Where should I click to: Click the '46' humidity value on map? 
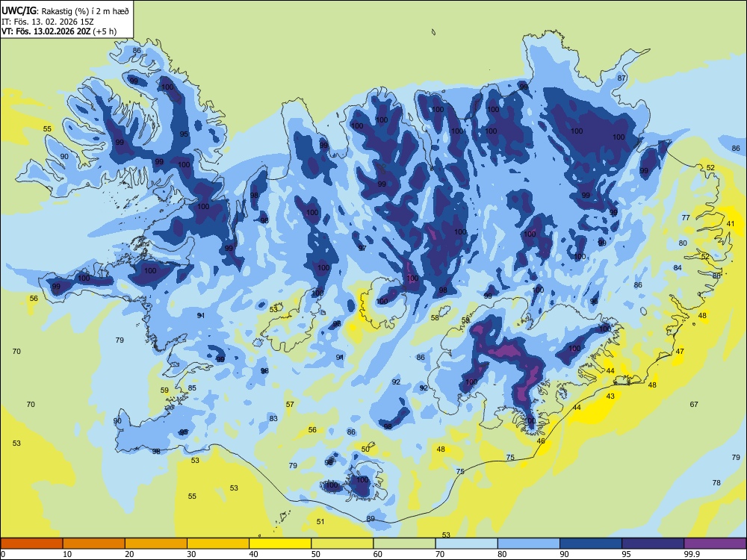coord(541,441)
